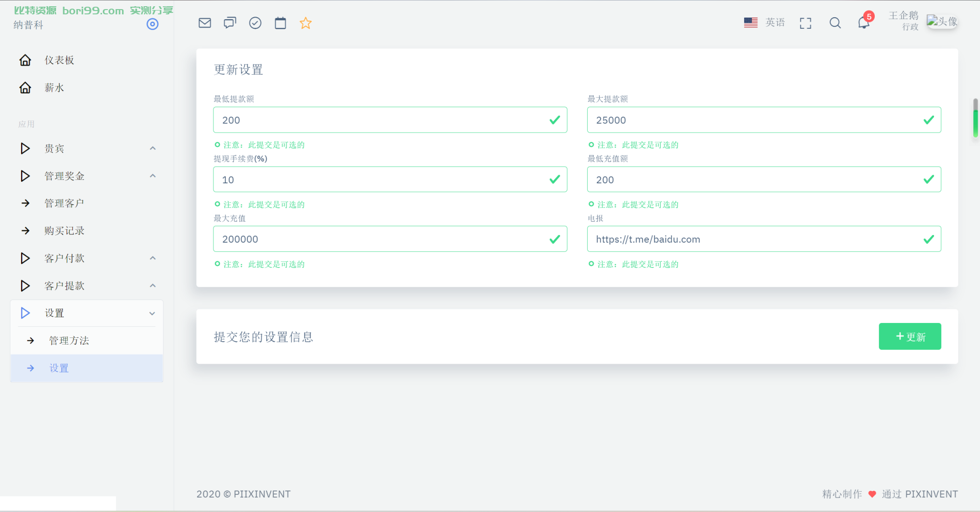Click the home icon beside 薪水
Image resolution: width=980 pixels, height=512 pixels.
(25, 88)
